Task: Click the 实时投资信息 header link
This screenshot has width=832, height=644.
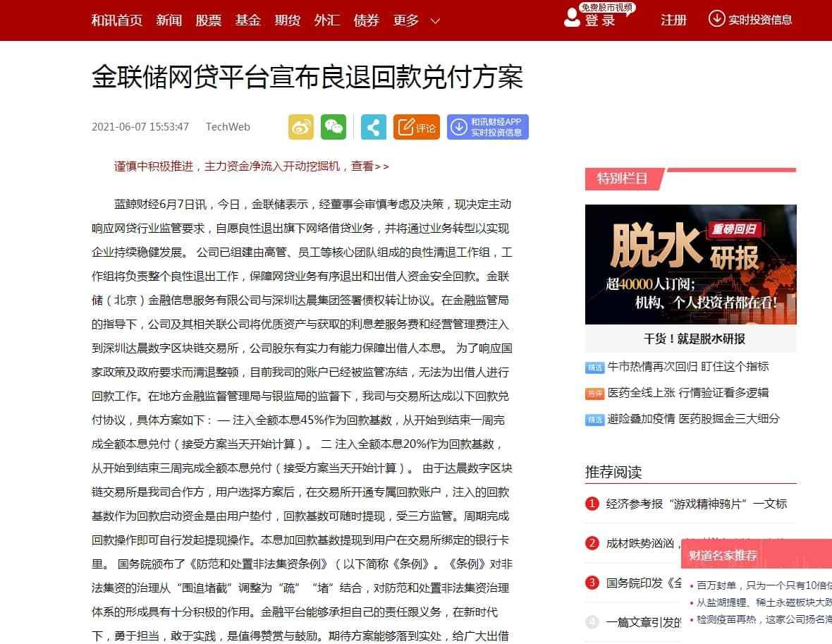Action: point(760,20)
